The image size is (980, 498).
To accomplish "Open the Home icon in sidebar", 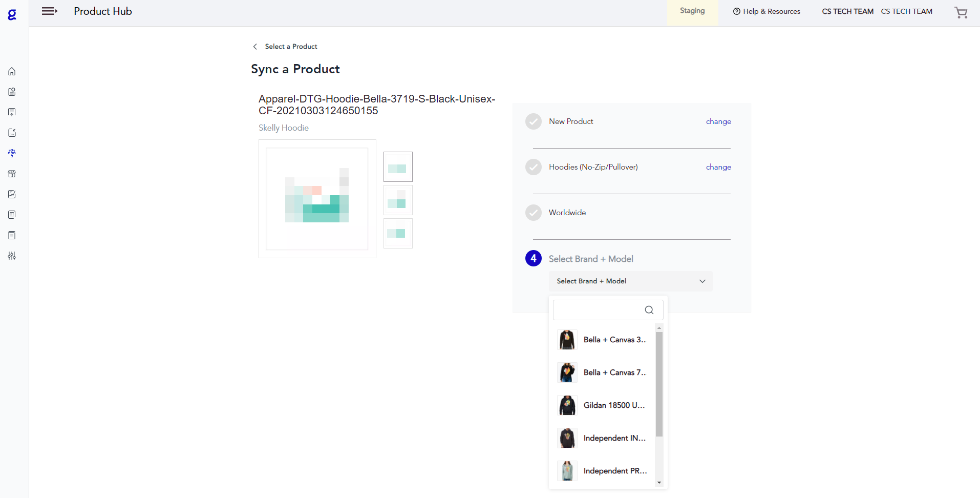I will pos(12,72).
